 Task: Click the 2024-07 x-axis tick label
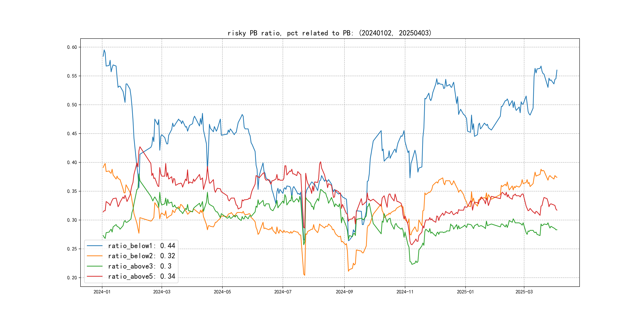point(283,292)
